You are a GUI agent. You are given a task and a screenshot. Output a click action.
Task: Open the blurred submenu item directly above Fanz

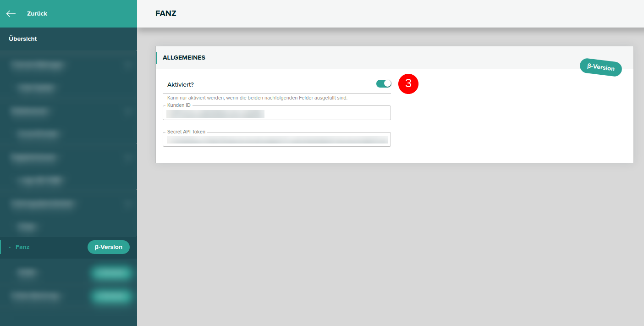[x=28, y=227]
